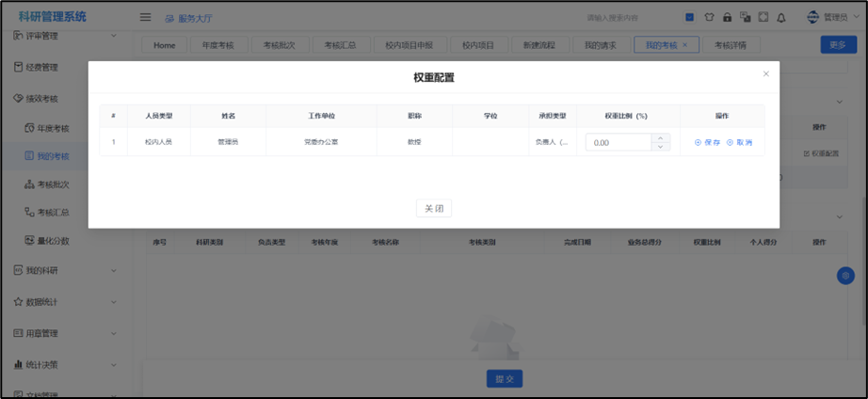The image size is (868, 399).
Task: Select 考核批次 in the sidebar
Action: tap(52, 184)
